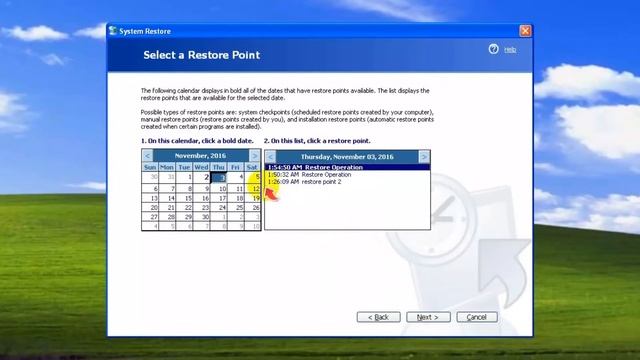This screenshot has width=640, height=360.
Task: Click the Cancel button
Action: point(477,317)
